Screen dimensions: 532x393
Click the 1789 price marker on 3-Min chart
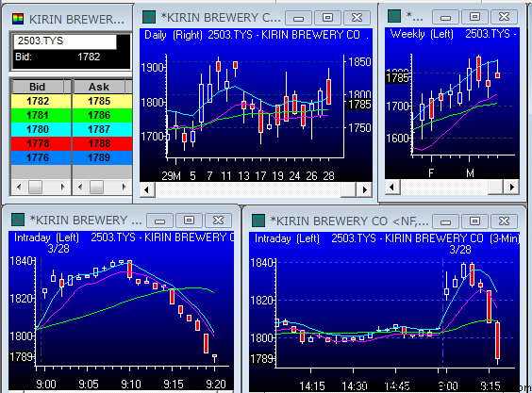coord(261,358)
